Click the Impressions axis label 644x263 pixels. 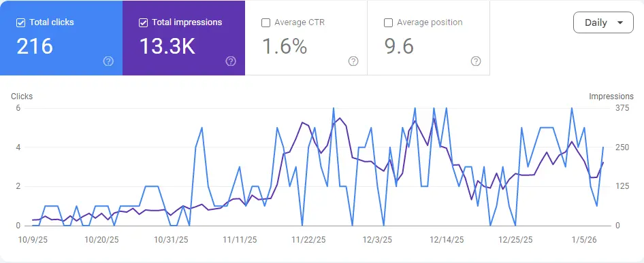(x=611, y=97)
